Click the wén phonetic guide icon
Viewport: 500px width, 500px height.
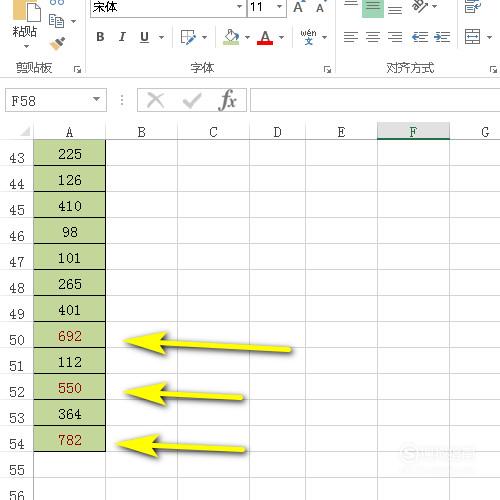(308, 37)
